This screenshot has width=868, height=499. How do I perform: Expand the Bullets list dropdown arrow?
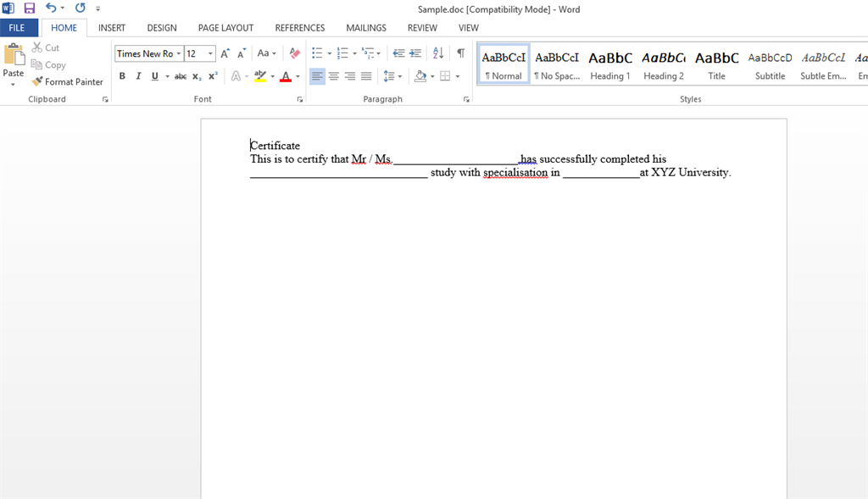pyautogui.click(x=328, y=53)
